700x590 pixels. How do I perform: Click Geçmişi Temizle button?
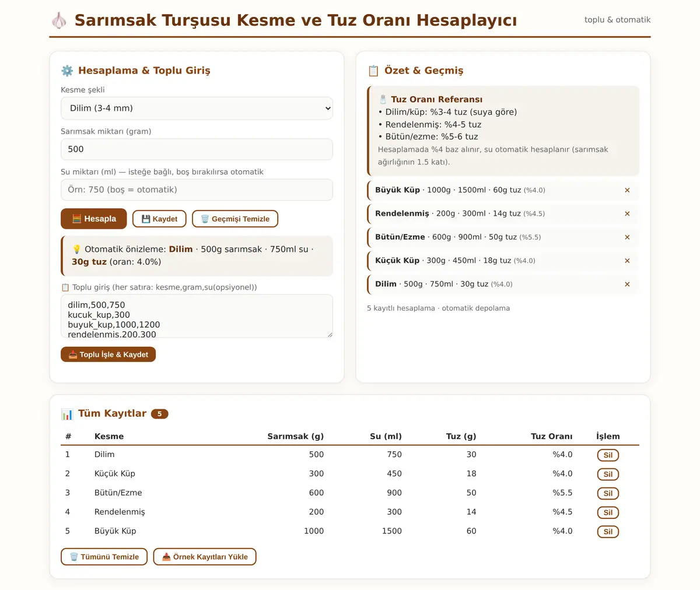point(235,219)
